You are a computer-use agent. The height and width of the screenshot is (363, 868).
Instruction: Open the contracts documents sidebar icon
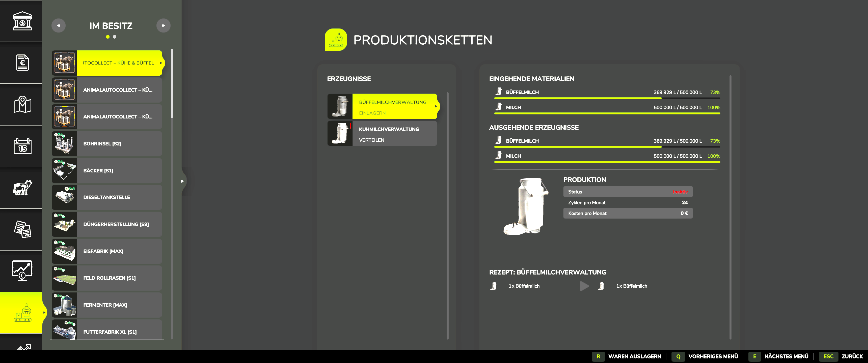click(22, 229)
